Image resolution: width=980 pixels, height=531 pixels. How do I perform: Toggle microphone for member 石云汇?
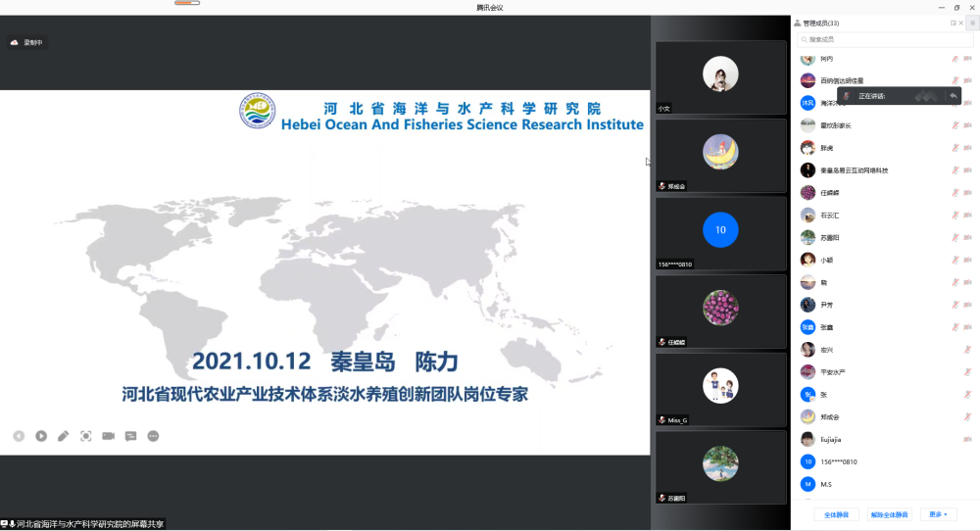pos(955,215)
